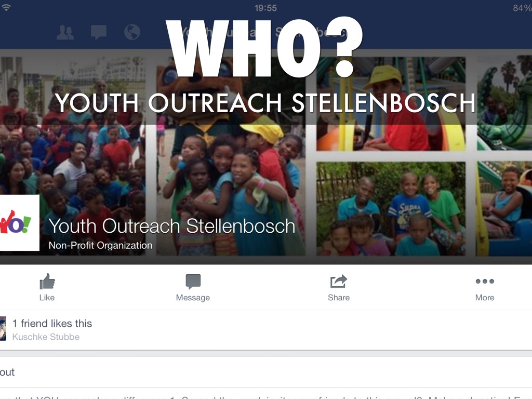
Task: Open notifications globe icon
Action: click(x=132, y=33)
